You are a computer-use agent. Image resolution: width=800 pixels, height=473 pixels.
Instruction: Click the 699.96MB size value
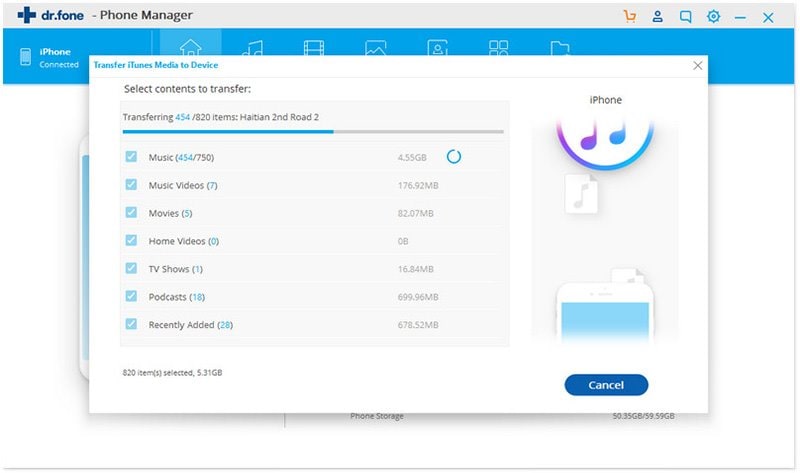click(418, 297)
